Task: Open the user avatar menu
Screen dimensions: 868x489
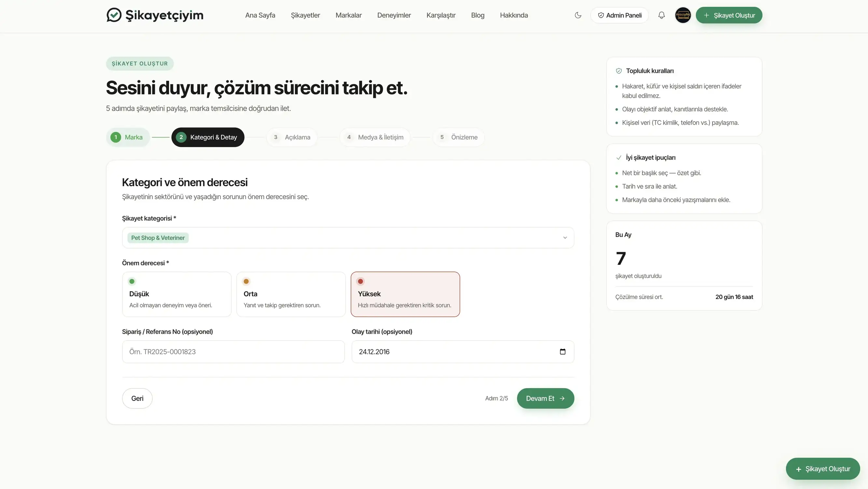Action: point(683,15)
